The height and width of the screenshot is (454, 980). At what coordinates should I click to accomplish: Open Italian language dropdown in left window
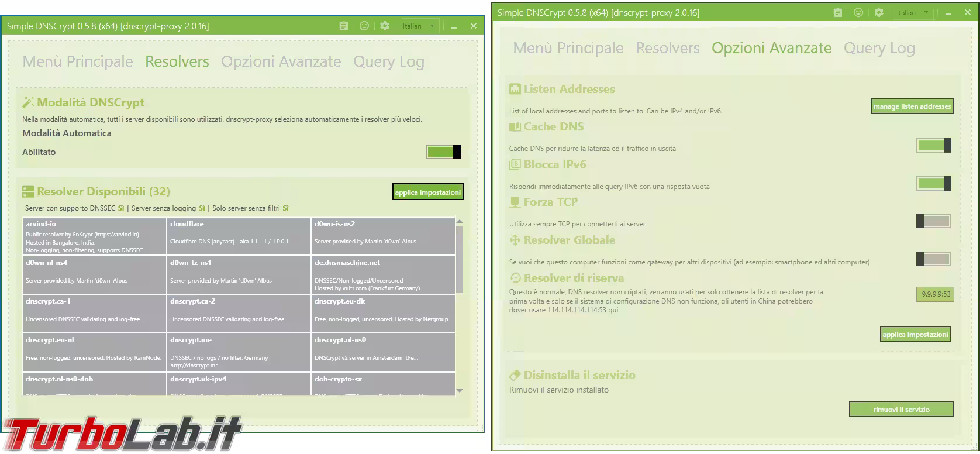[419, 26]
